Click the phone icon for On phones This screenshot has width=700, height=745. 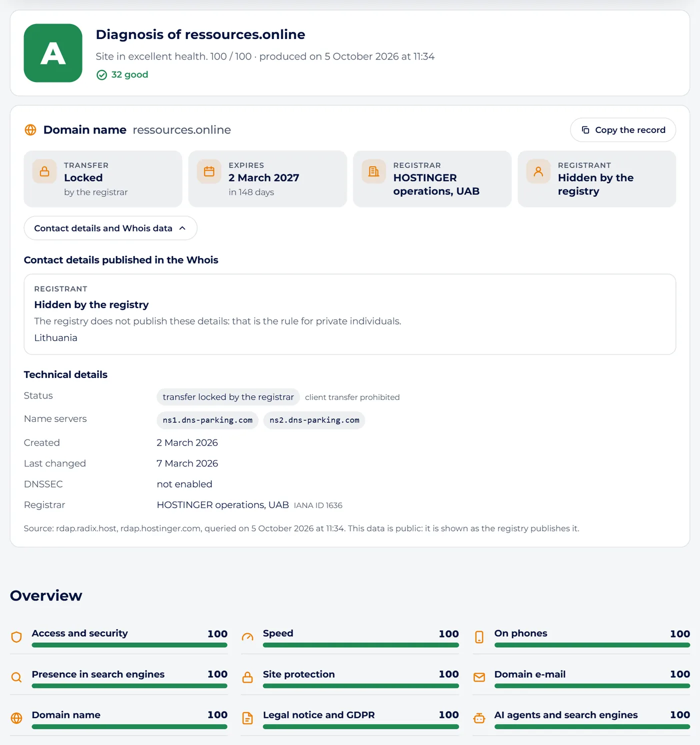click(479, 637)
